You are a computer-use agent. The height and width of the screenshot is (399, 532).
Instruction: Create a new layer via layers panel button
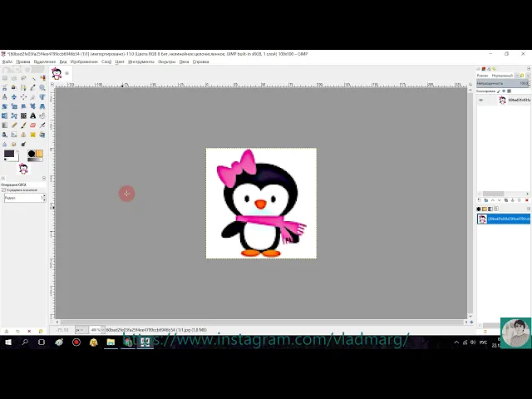tap(479, 200)
